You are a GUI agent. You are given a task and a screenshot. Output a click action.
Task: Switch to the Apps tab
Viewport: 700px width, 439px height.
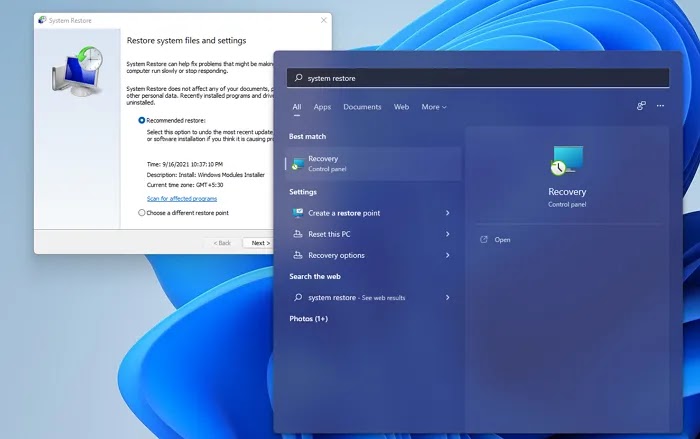[322, 107]
